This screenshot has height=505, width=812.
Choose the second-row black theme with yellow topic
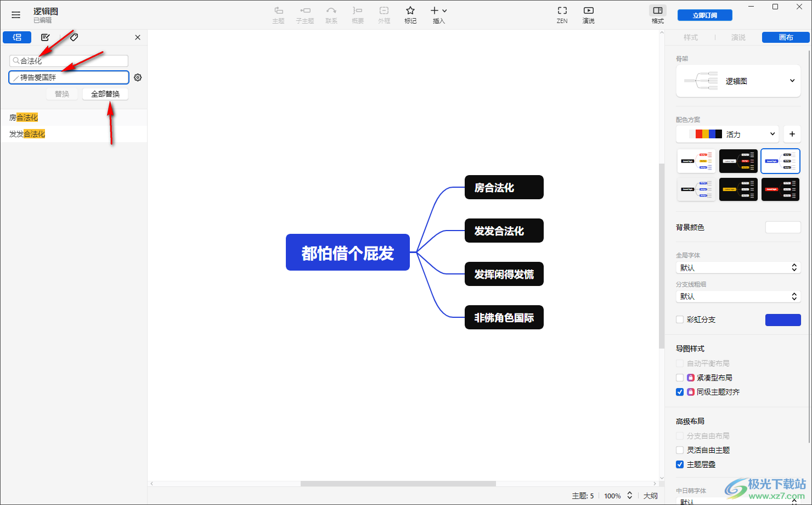click(x=738, y=189)
